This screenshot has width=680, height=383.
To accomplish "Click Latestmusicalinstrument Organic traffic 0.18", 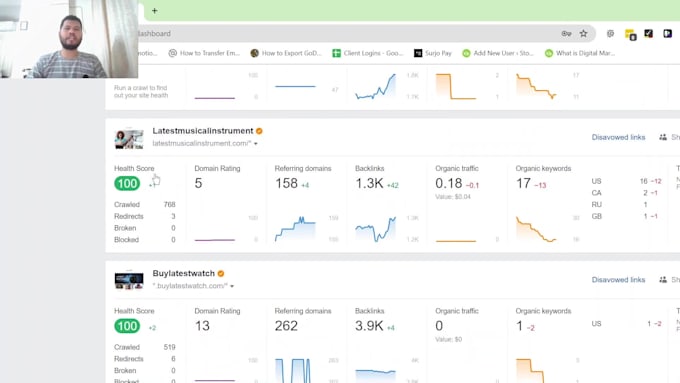I will click(449, 183).
